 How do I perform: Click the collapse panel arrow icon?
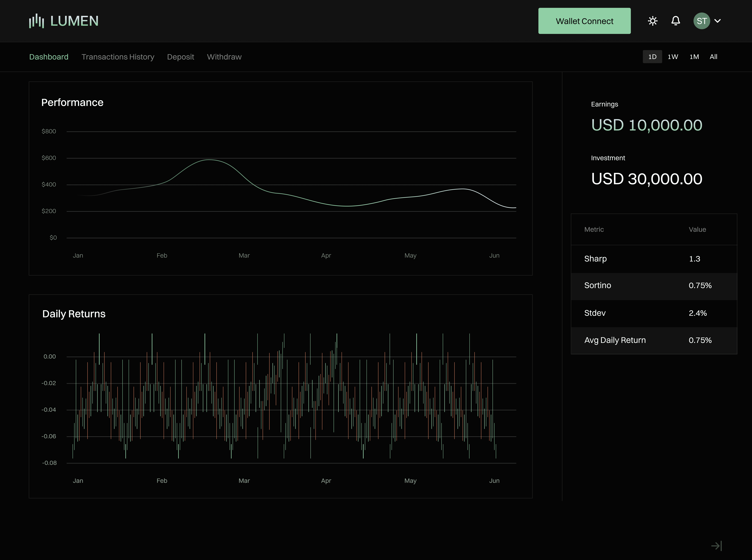click(716, 546)
